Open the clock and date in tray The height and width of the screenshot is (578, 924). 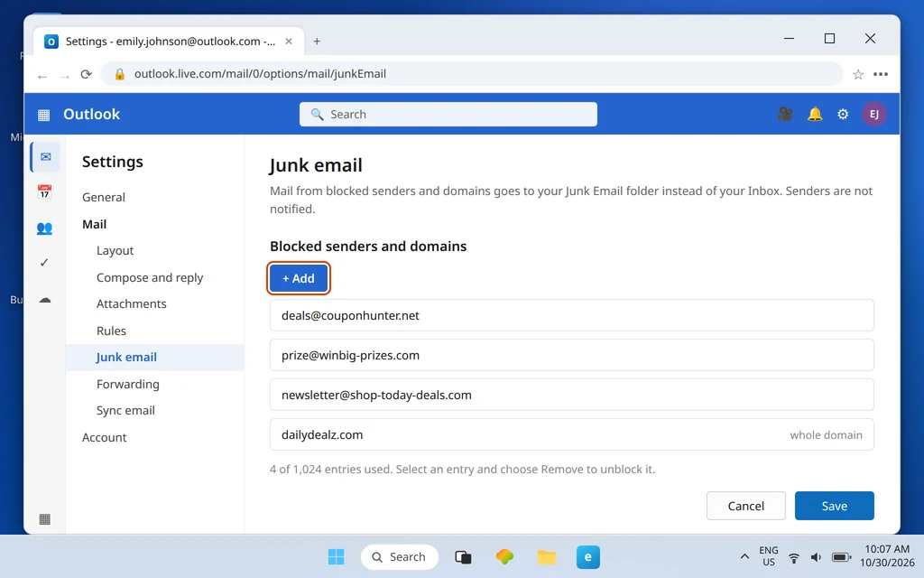click(x=887, y=556)
